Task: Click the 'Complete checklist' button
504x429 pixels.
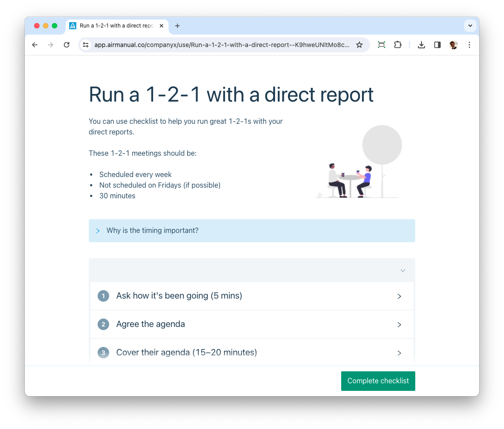Action: click(x=378, y=381)
